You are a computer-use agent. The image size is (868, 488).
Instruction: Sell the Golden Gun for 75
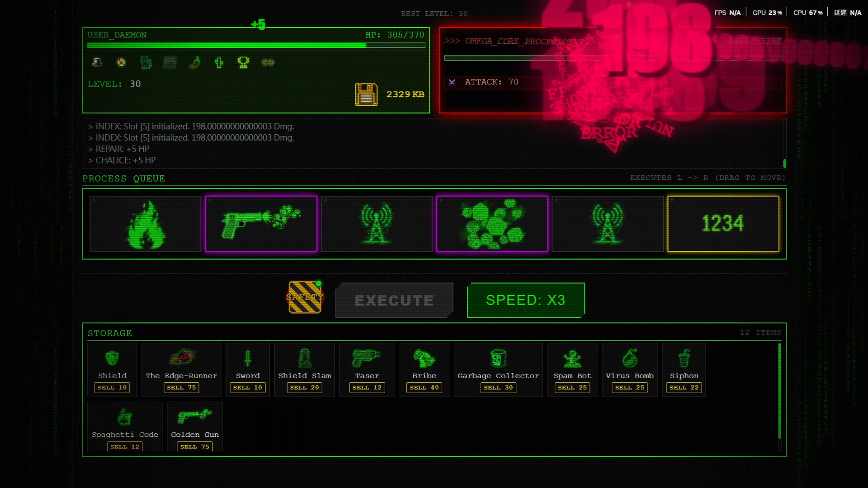pos(194,446)
